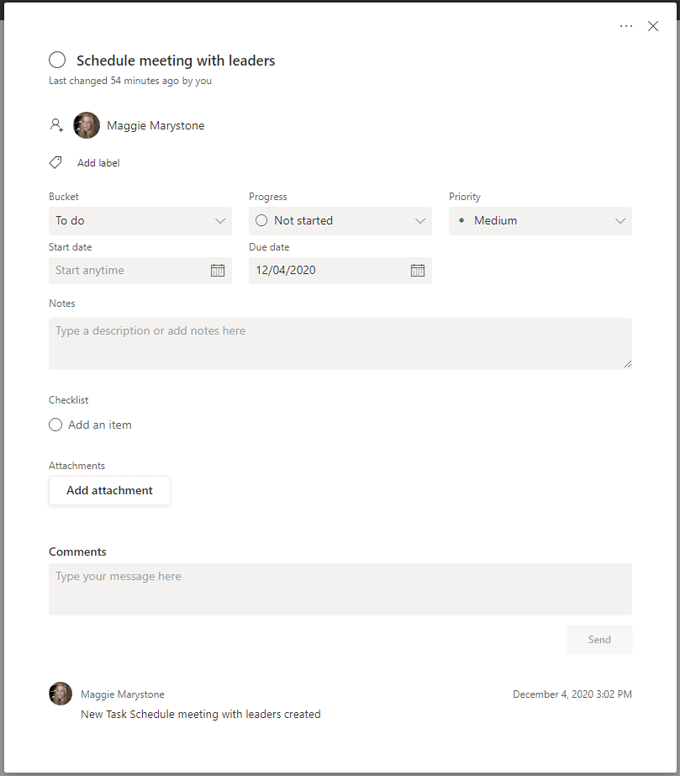Viewport: 680px width, 776px height.
Task: Click the Add attachment button
Action: [x=110, y=491]
